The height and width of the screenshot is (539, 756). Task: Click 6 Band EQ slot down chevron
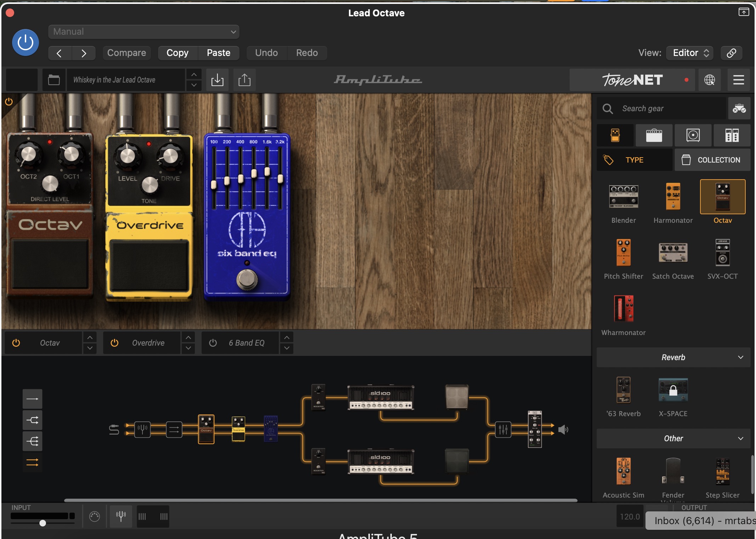pyautogui.click(x=287, y=348)
